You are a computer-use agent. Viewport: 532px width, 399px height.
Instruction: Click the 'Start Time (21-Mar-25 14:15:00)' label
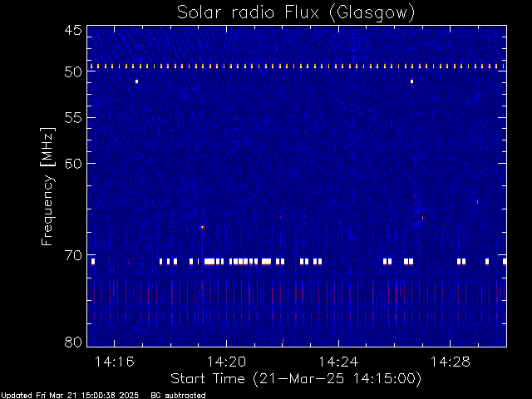coord(296,379)
